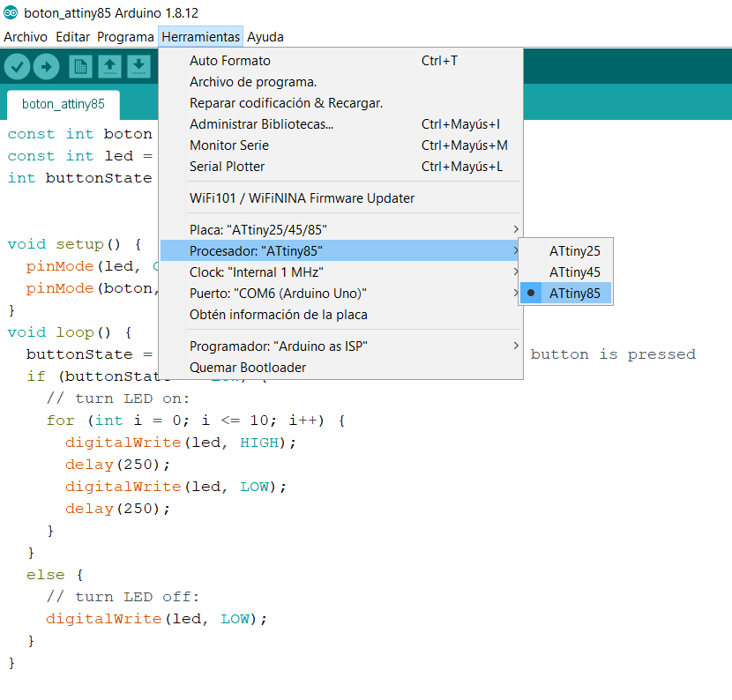Image resolution: width=732 pixels, height=700 pixels.
Task: Click the Verify checkmark toolbar icon
Action: [x=18, y=66]
